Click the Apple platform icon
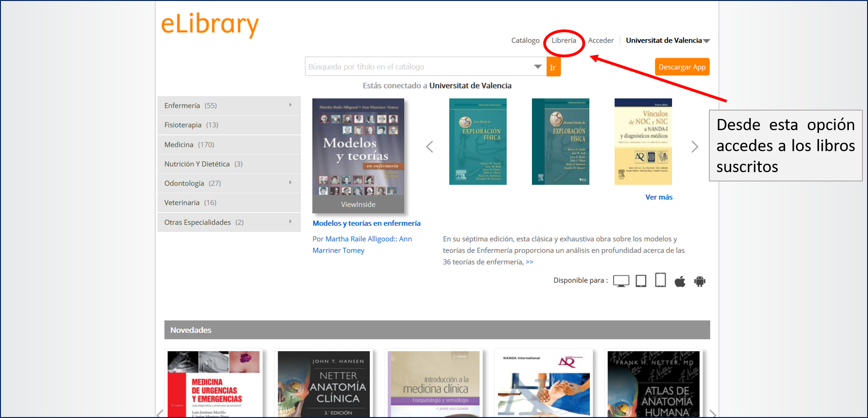This screenshot has width=868, height=418. coord(680,281)
